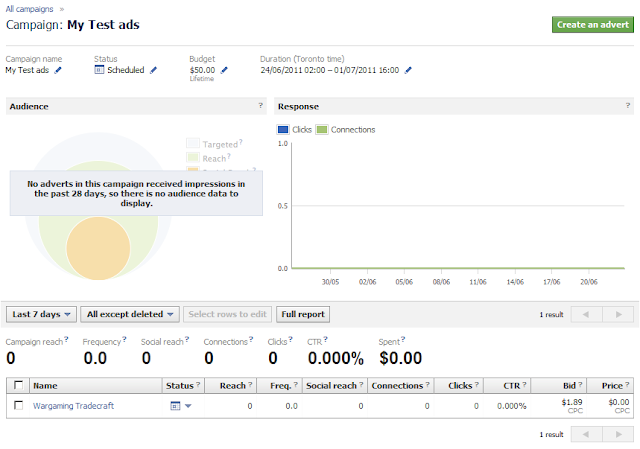Open the Last 7 days dropdown
Screen dimensions: 640x449
coord(41,314)
